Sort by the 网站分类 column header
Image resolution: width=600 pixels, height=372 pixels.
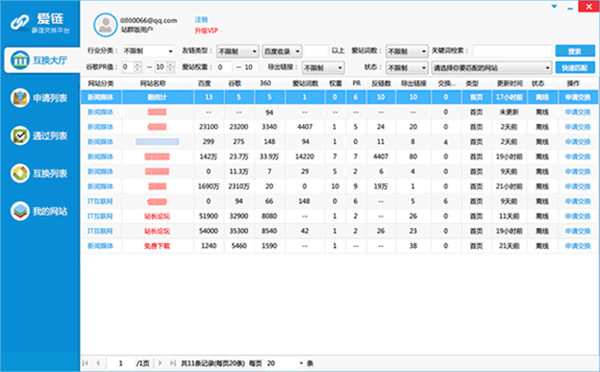coord(101,83)
